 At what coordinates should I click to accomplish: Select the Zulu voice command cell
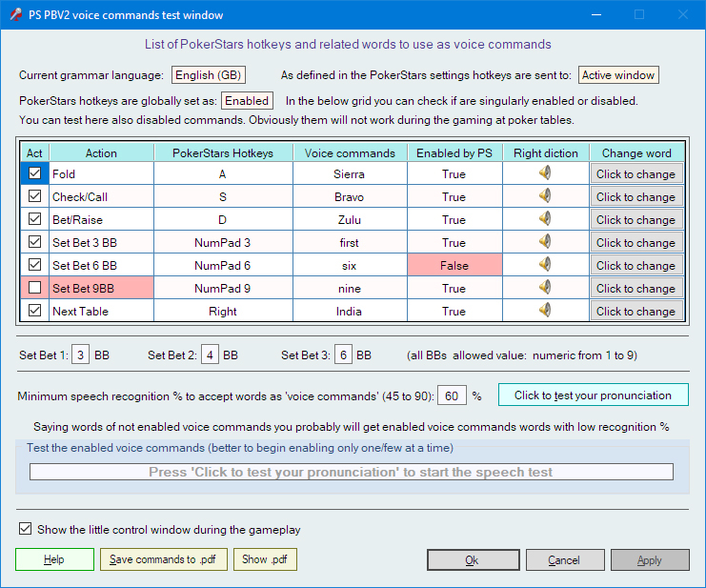tap(350, 220)
